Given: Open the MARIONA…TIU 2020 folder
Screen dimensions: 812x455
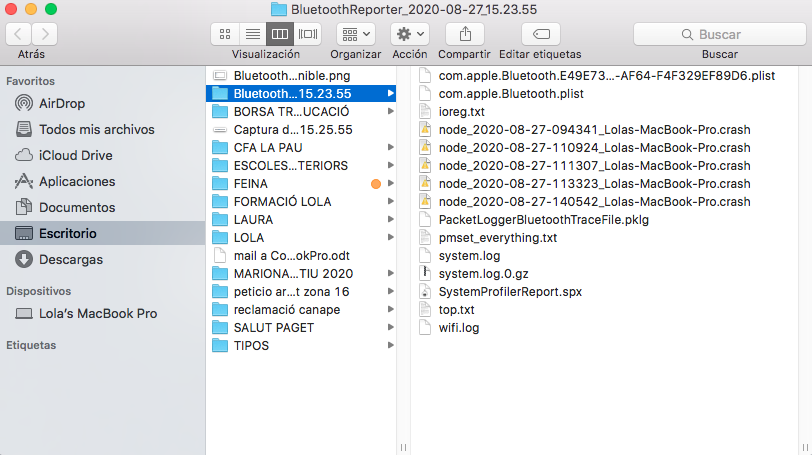Looking at the screenshot, I should (301, 274).
